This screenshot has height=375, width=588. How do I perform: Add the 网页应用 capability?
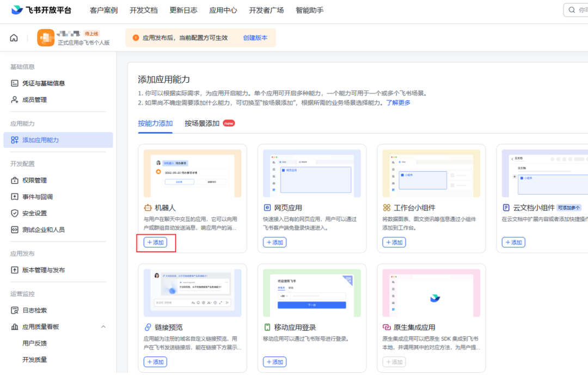pos(274,243)
